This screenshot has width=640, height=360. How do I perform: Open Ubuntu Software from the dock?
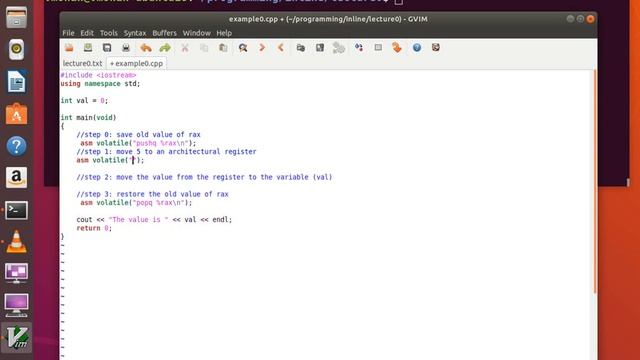(x=16, y=114)
